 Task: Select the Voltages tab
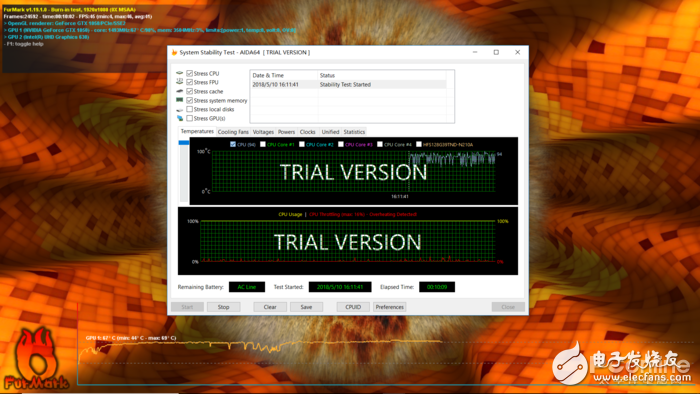[x=263, y=132]
